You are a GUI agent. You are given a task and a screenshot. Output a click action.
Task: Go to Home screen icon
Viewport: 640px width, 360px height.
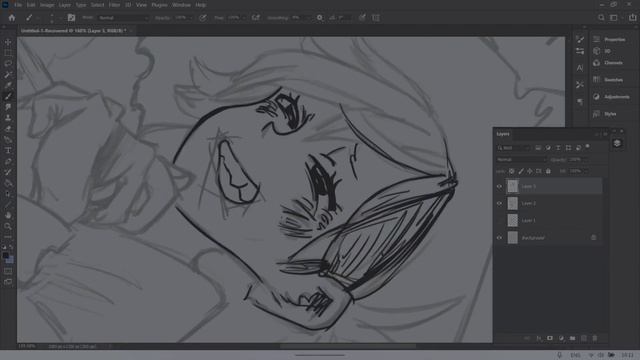point(11,18)
